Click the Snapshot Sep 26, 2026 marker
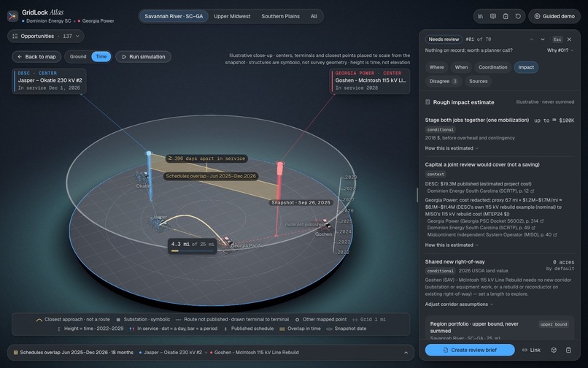The image size is (588, 368). (x=301, y=203)
